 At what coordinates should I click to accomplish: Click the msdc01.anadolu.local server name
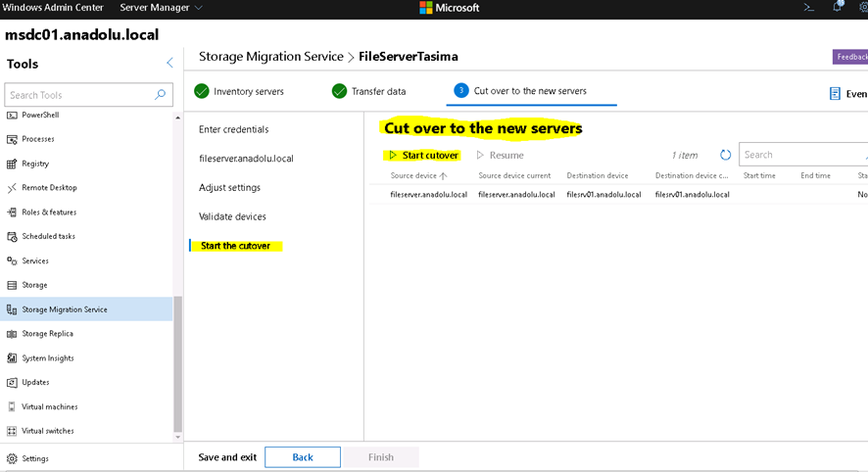[82, 35]
